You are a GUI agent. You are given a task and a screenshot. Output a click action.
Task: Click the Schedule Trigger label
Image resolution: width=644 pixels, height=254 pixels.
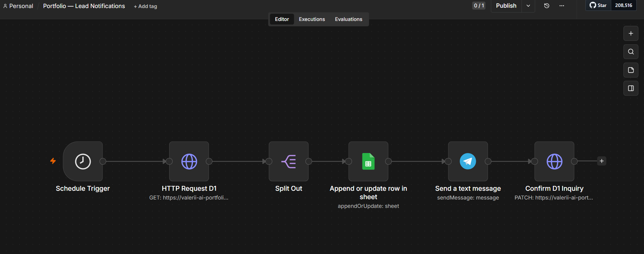pyautogui.click(x=83, y=188)
